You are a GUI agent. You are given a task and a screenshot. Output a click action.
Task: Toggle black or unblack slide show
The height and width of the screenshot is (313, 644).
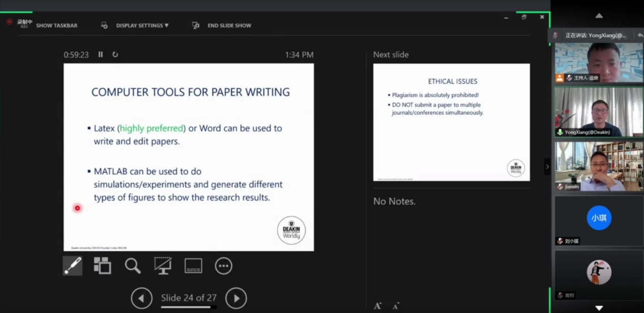point(163,266)
